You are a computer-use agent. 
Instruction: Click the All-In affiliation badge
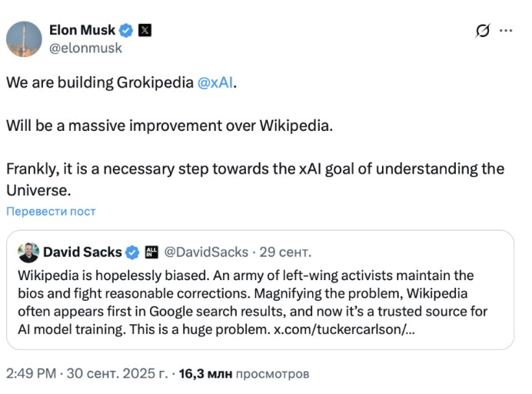(x=151, y=252)
